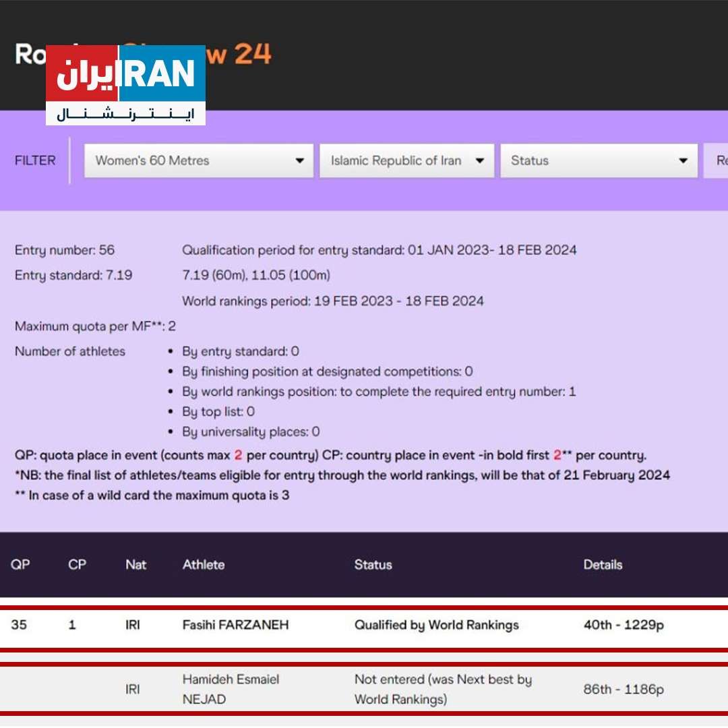
Task: Click 'Qualified by World Rankings' status text
Action: click(x=436, y=625)
